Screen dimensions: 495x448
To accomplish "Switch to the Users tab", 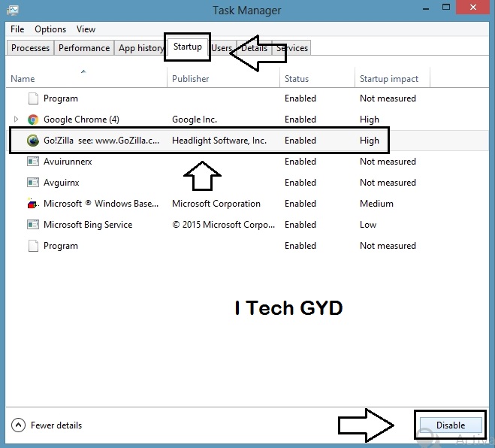I will 222,48.
